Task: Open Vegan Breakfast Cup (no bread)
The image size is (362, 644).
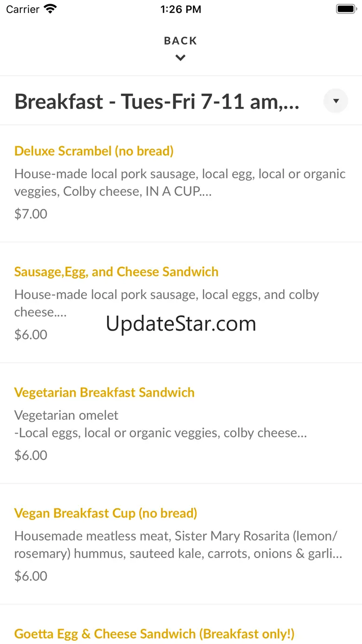Action: 106,513
